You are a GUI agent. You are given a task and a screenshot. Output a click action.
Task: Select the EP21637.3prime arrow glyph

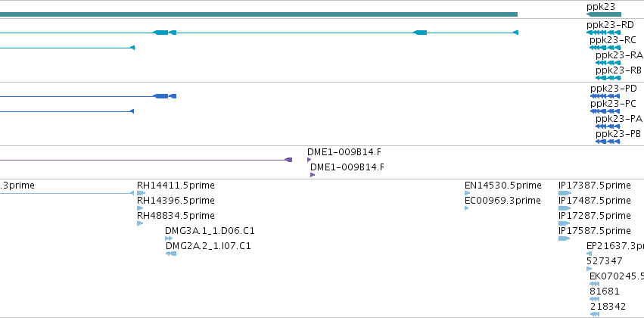[589, 254]
